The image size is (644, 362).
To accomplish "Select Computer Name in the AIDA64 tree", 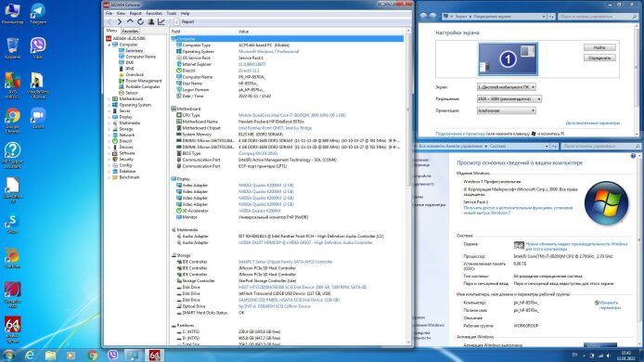I will [x=140, y=57].
